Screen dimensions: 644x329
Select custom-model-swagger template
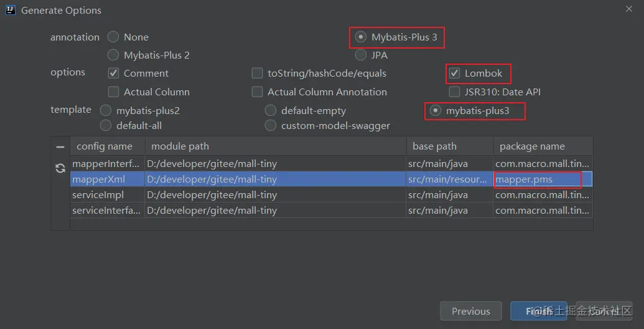tap(270, 125)
